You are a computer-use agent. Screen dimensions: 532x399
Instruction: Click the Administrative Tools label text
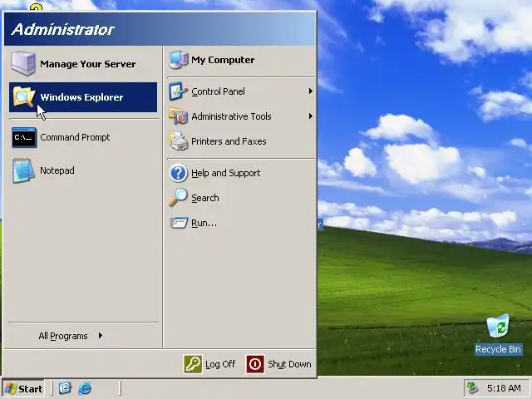coord(231,116)
